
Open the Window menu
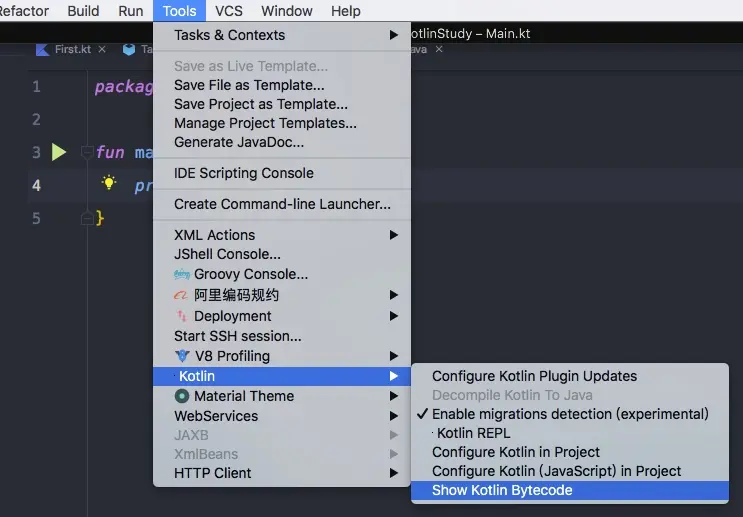pos(287,10)
